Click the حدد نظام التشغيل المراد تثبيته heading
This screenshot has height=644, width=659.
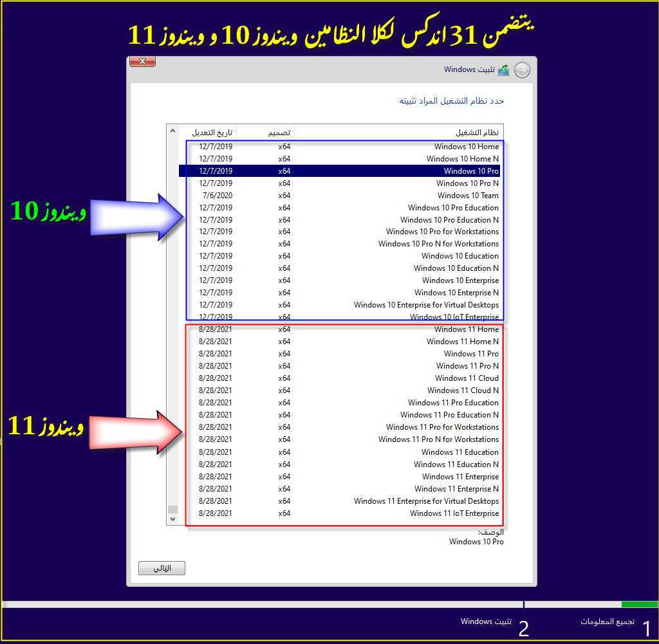click(451, 101)
